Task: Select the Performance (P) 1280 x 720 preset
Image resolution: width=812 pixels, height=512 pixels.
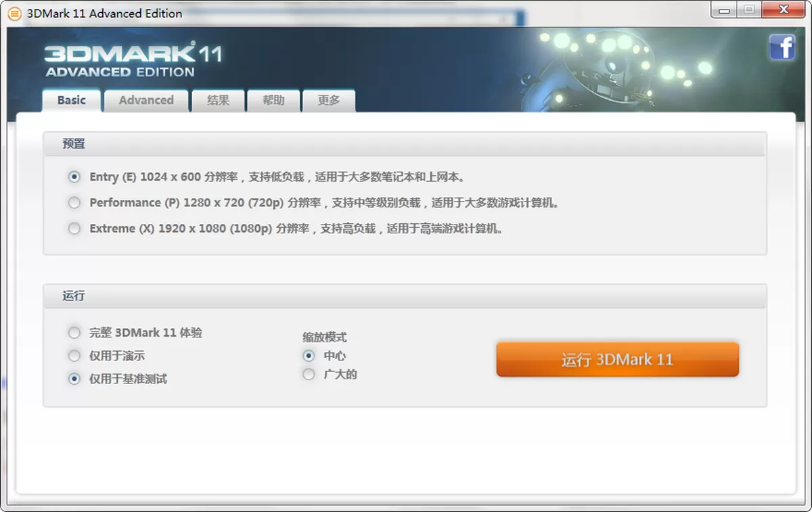Action: (74, 202)
